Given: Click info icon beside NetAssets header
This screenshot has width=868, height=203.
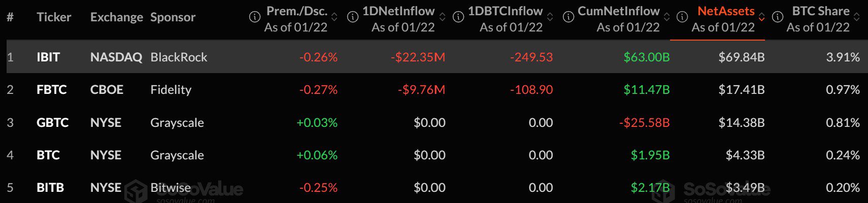Looking at the screenshot, I should pyautogui.click(x=682, y=17).
